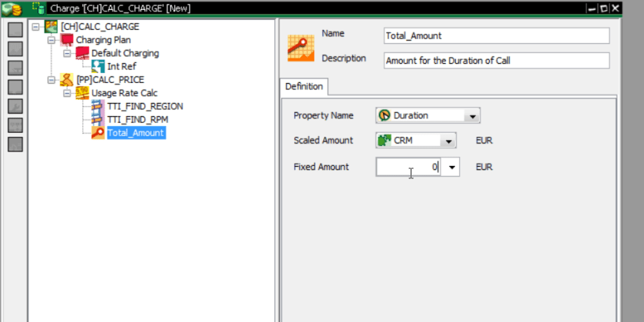Click the [PP]CALC_PRICE price plan icon

[x=67, y=79]
